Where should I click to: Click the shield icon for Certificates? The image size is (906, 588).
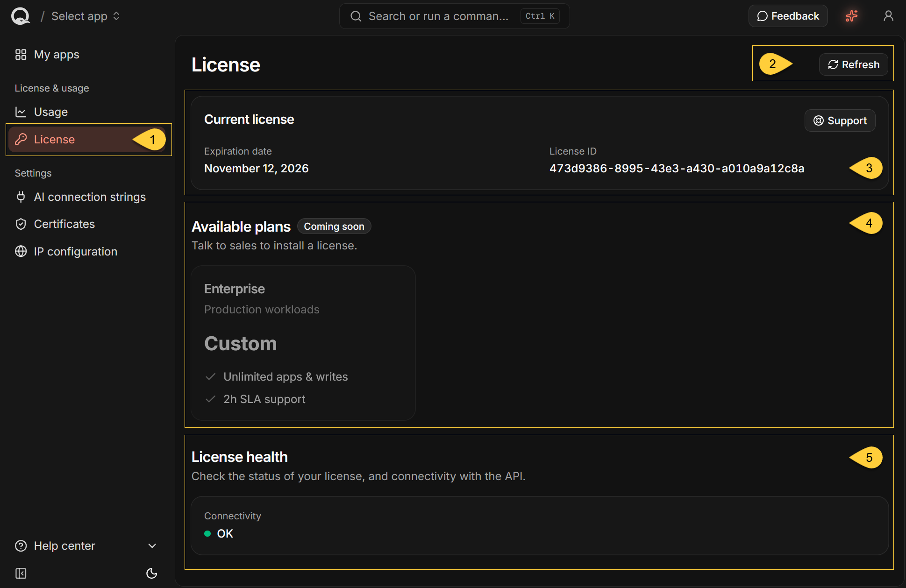[x=21, y=224]
